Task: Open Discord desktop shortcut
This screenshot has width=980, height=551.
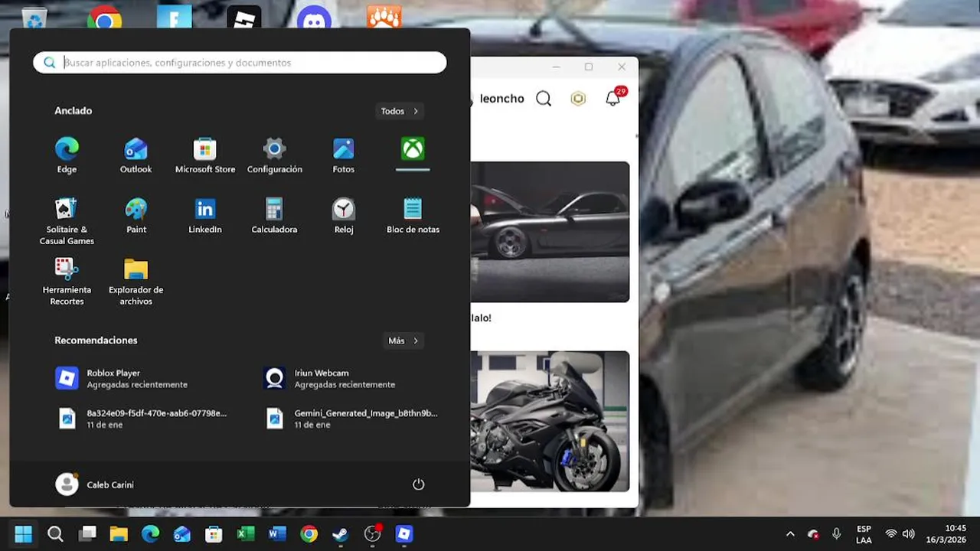Action: point(314,17)
